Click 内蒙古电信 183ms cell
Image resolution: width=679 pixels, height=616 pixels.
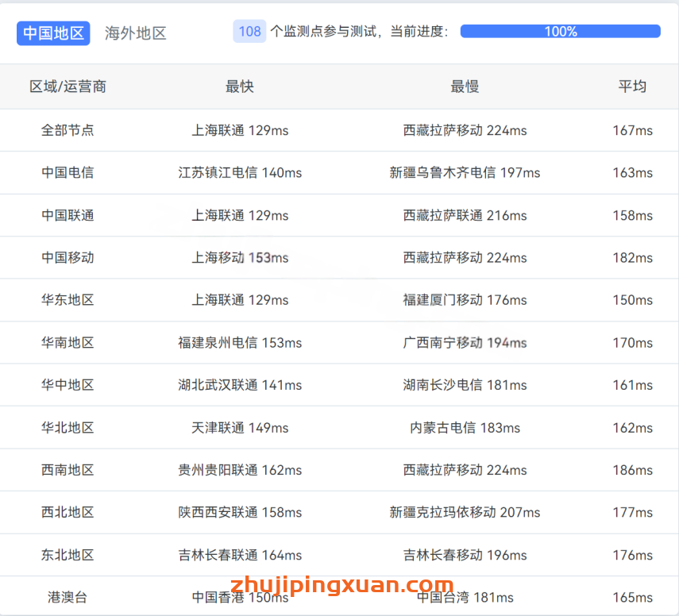(465, 428)
